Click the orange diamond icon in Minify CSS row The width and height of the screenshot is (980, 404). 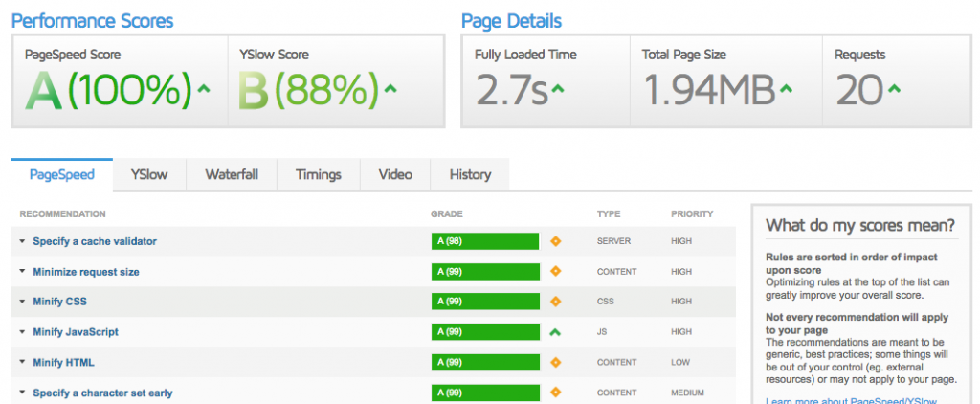tap(556, 302)
